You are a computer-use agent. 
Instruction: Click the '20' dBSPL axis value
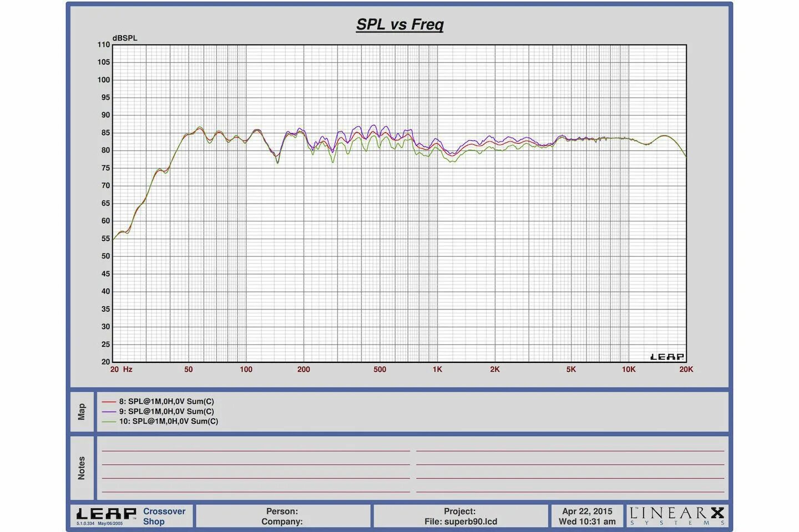(105, 362)
